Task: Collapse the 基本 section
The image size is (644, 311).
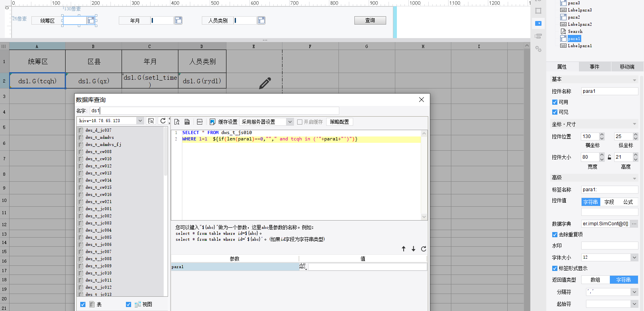Action: pos(634,80)
